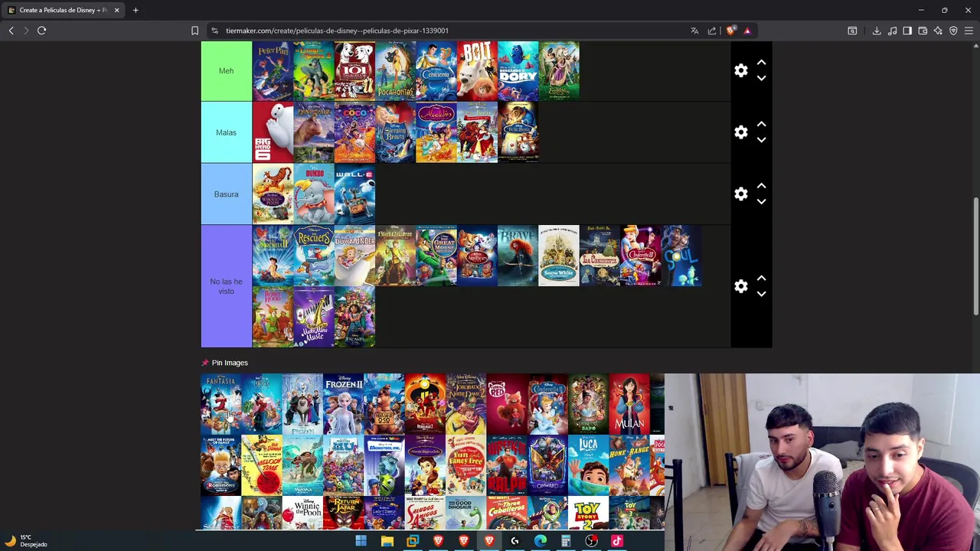Screen dimensions: 980x551
Task: Click the green Meh tier label
Action: [226, 70]
